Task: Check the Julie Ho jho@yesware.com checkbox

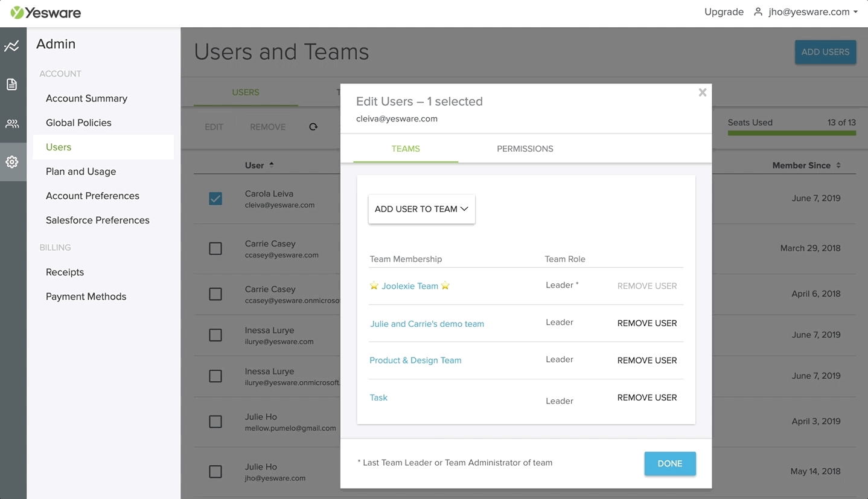Action: pos(215,471)
